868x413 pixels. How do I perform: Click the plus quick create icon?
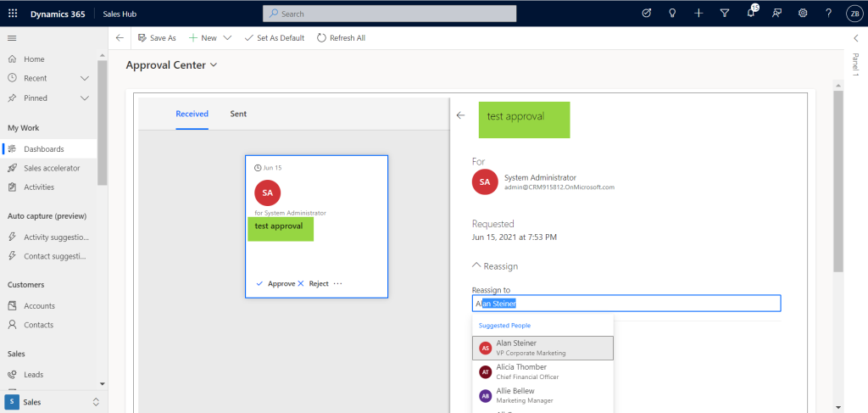click(698, 14)
